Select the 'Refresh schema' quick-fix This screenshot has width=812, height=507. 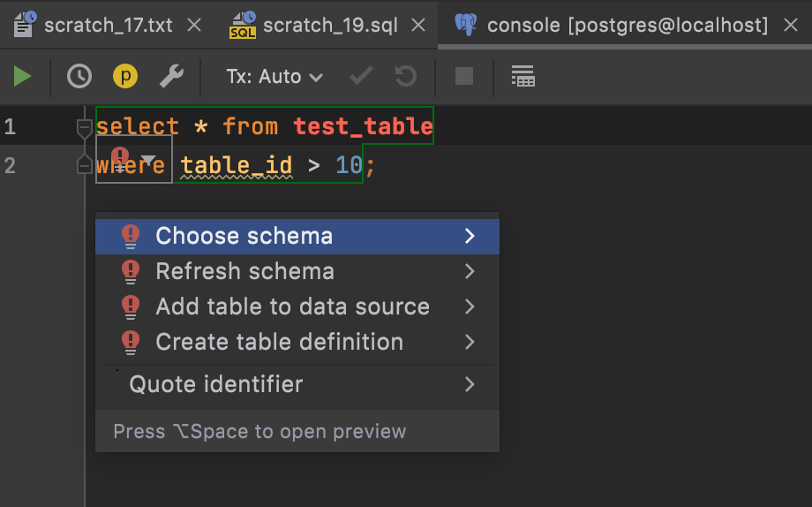click(x=297, y=272)
